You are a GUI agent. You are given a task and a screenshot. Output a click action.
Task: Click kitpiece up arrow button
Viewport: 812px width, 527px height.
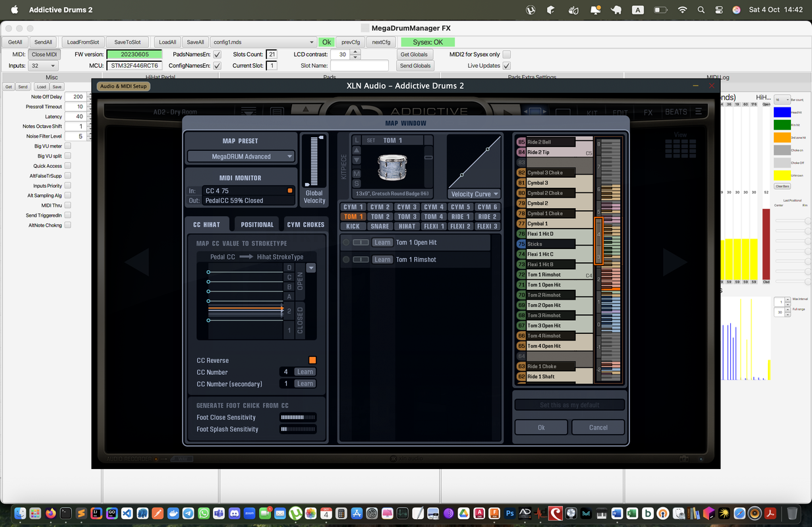357,150
